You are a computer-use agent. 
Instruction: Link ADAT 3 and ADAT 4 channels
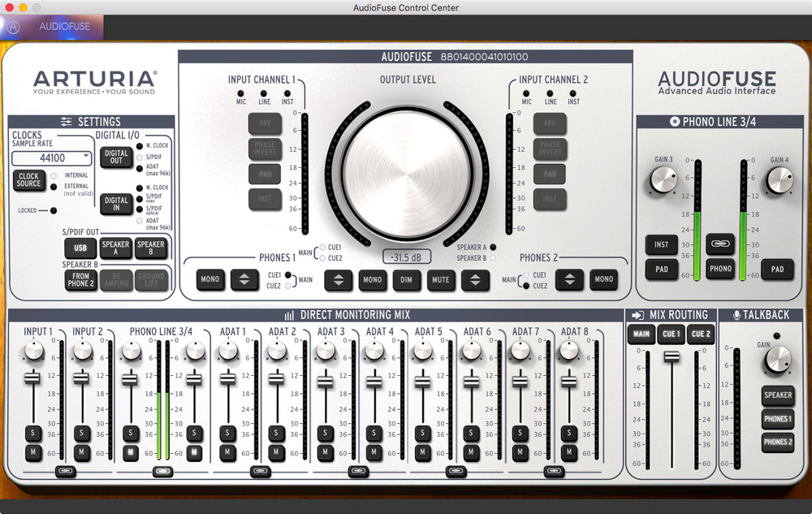358,472
